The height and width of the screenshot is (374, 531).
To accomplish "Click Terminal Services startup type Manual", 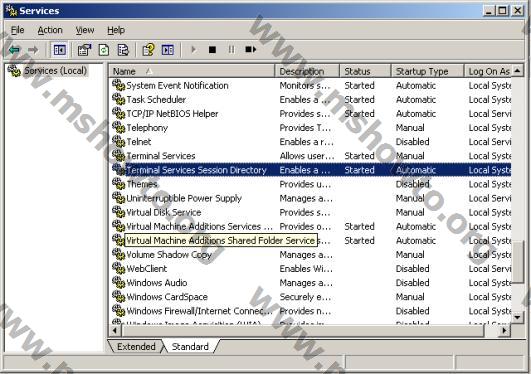I will coord(410,156).
